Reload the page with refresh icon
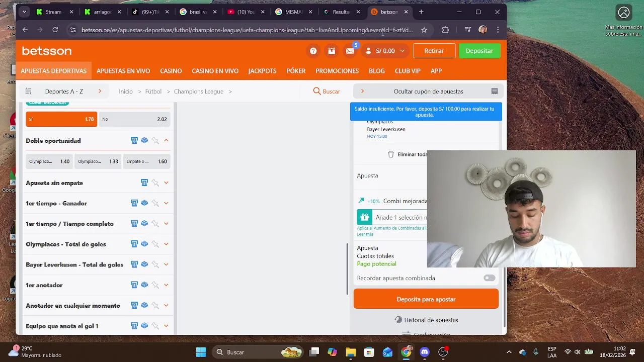Viewport: 644px width, 362px height. (55, 30)
